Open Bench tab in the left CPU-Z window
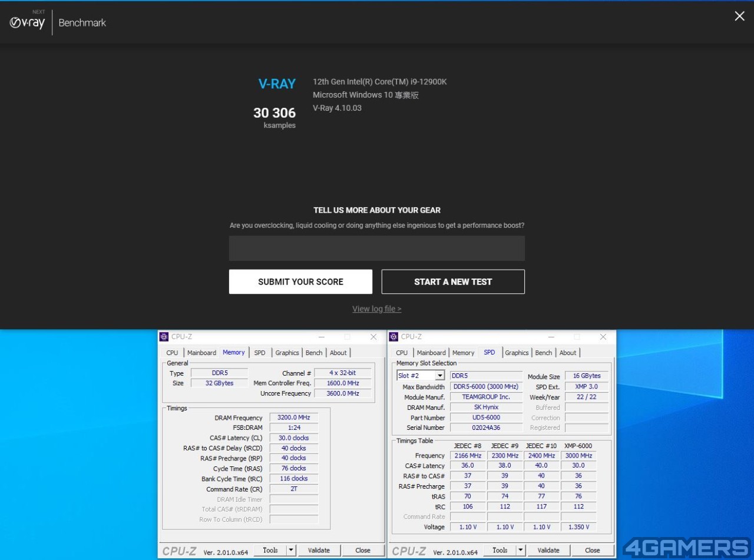Viewport: 754px width, 560px height. click(314, 353)
